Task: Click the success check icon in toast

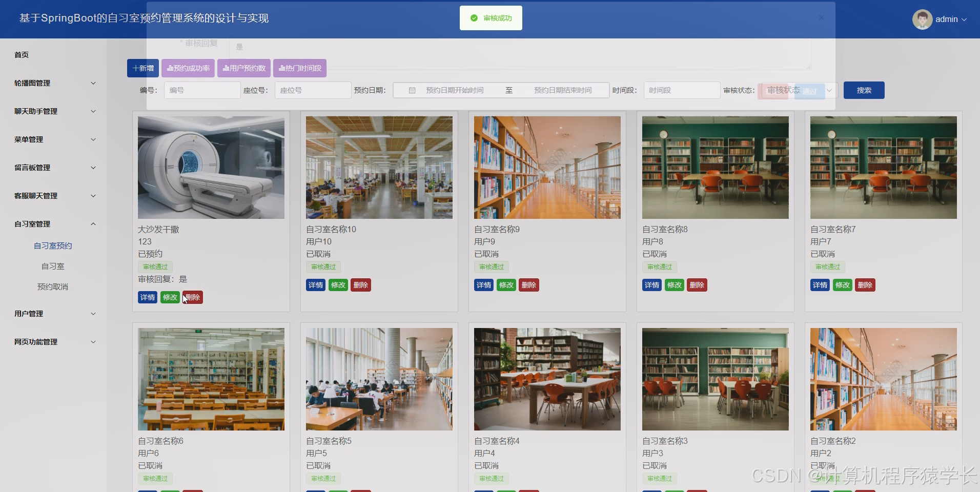Action: pos(474,18)
